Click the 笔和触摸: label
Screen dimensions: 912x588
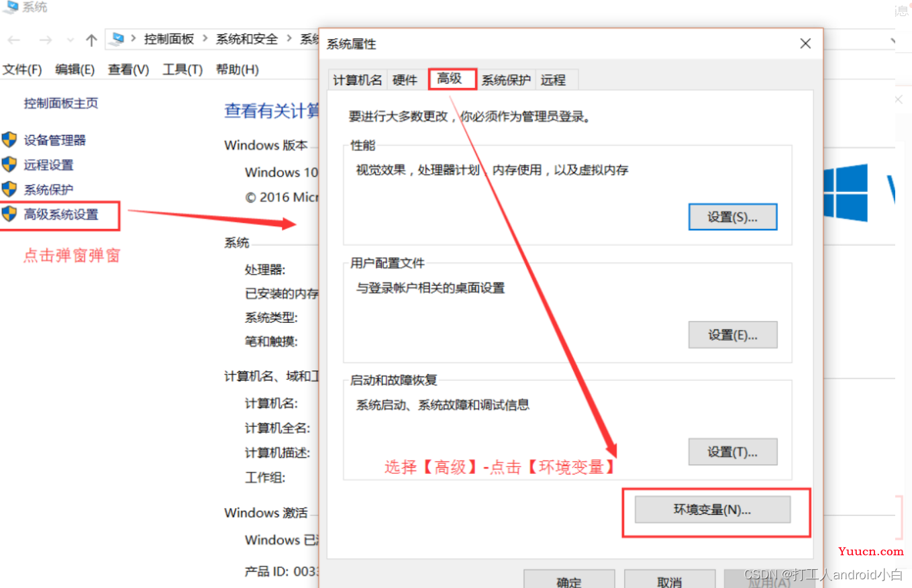tap(271, 342)
